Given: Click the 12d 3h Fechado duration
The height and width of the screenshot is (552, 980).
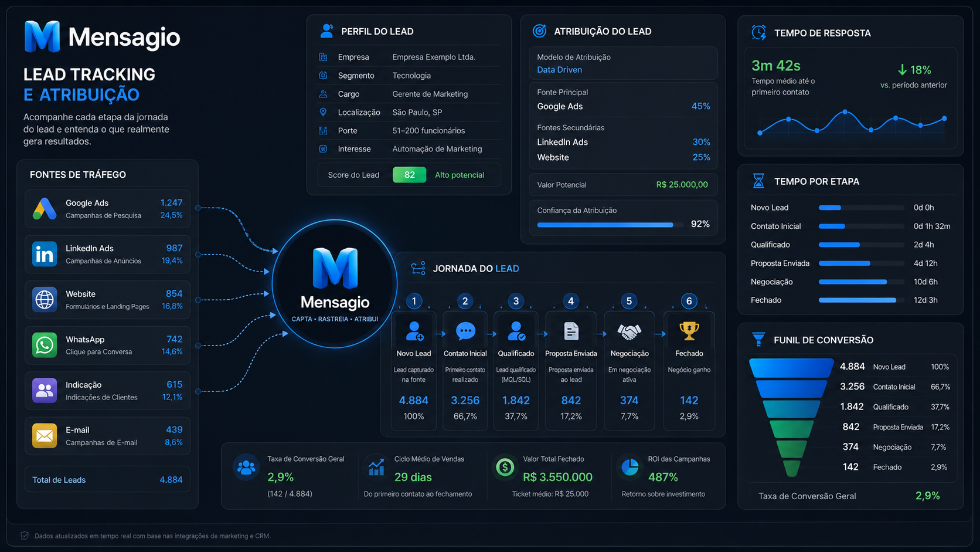Looking at the screenshot, I should pos(925,300).
